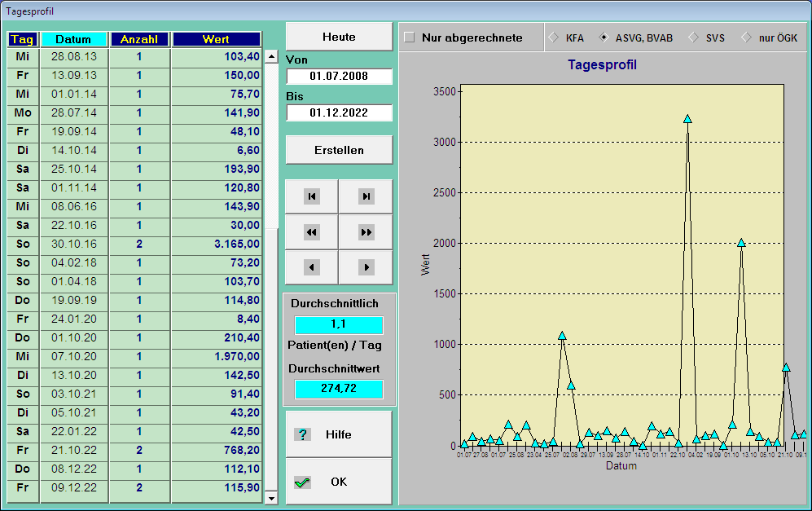Click the Von date field

pos(339,77)
